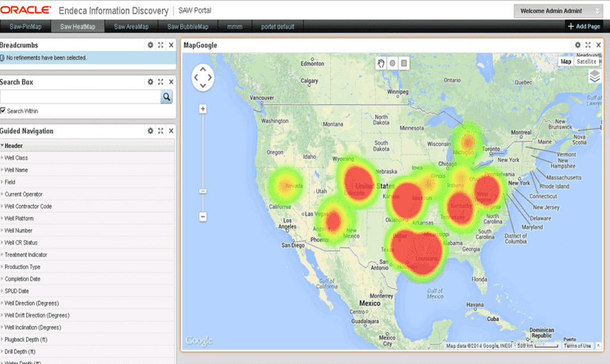The image size is (610, 364).
Task: Expand the Current Operator refinement
Action: pyautogui.click(x=2, y=194)
